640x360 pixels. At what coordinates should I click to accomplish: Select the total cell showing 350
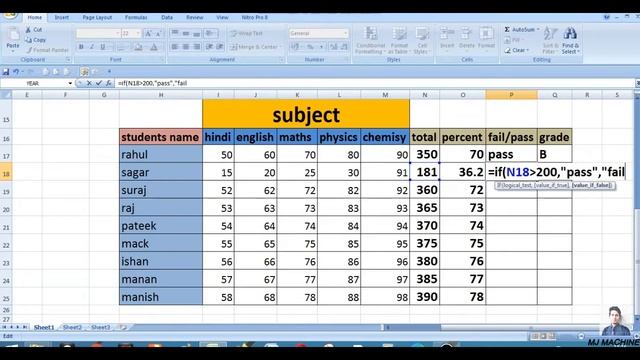coord(424,155)
